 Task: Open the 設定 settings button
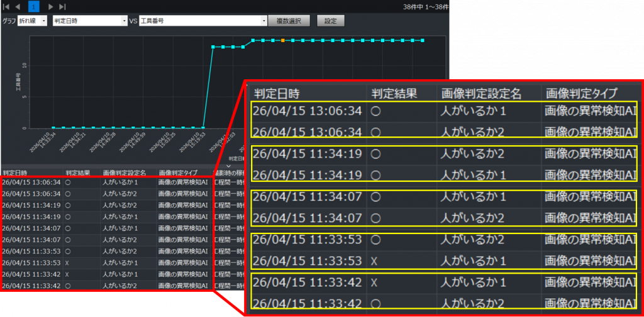click(x=331, y=21)
